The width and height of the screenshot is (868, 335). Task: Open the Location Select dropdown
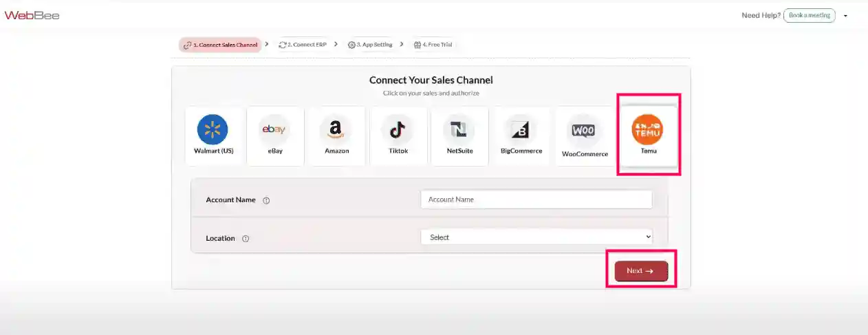pyautogui.click(x=536, y=237)
